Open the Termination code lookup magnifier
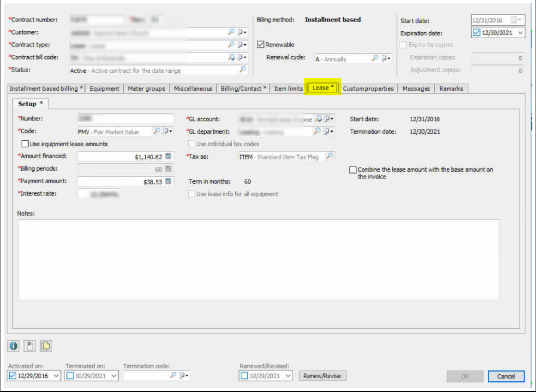 (173, 375)
